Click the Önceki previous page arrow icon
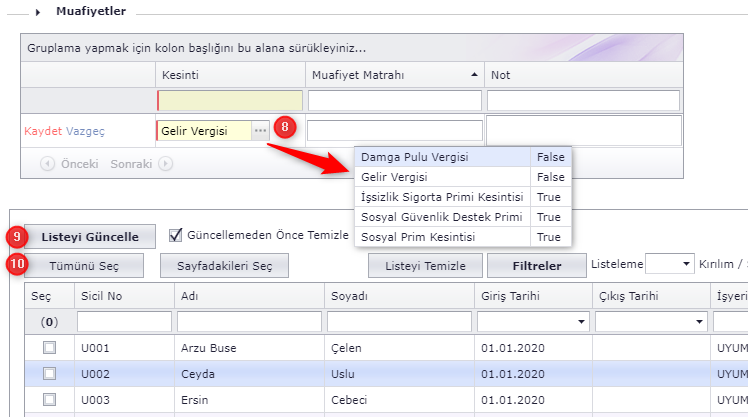 click(x=48, y=164)
